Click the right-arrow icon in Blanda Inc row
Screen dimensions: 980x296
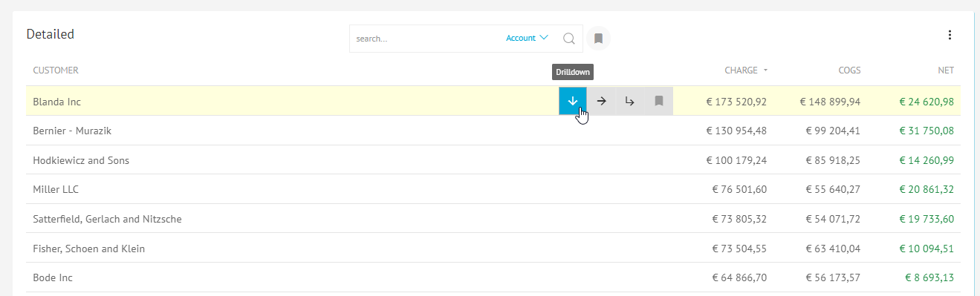point(602,101)
